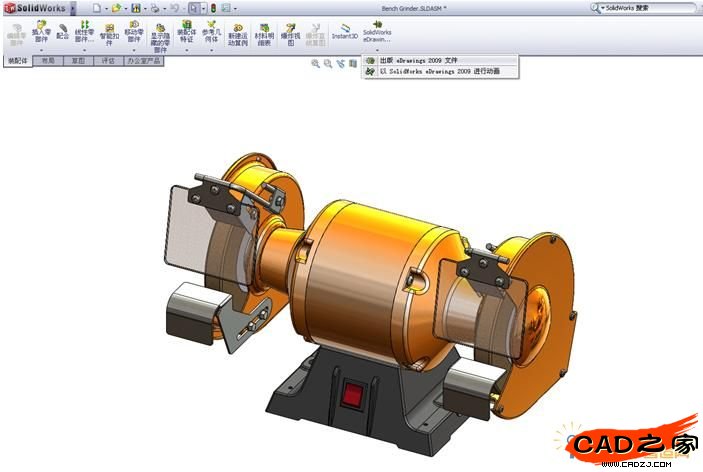Expand the Linear Component Pattern dropdown arrow

click(85, 49)
